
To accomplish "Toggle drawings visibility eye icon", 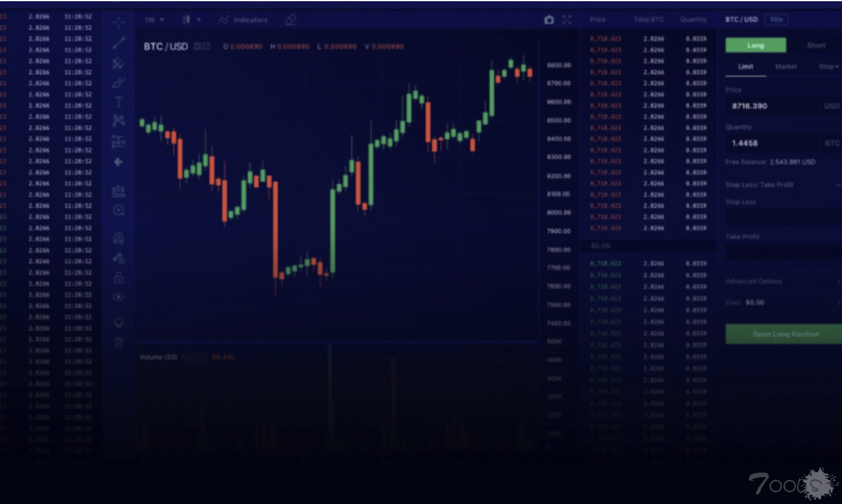I will coord(118,297).
